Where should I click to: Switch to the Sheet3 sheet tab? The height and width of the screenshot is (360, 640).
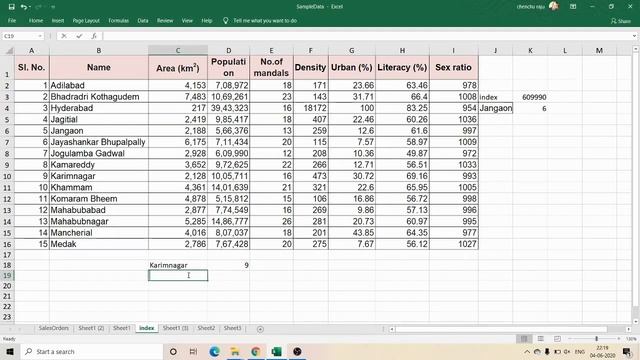tap(232, 328)
